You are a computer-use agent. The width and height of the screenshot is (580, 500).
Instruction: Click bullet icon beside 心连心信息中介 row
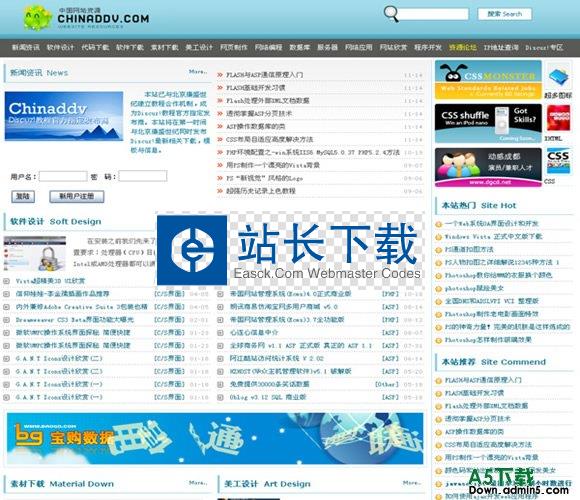(x=220, y=333)
